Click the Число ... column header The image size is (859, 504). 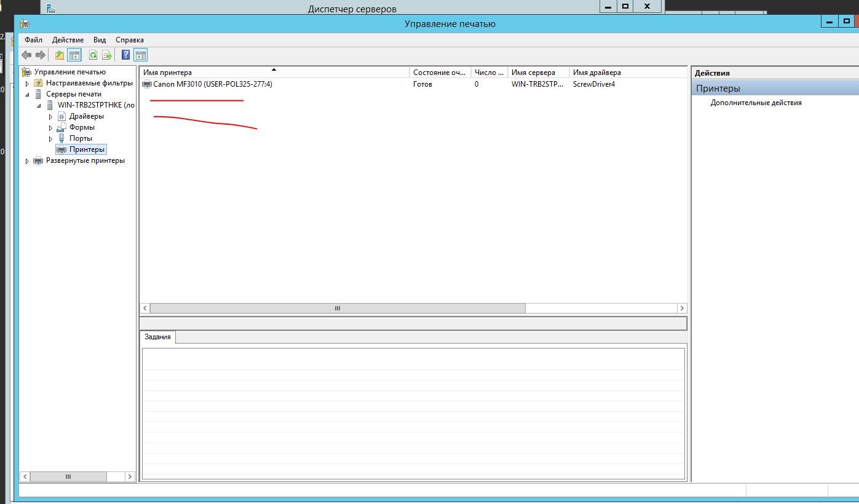489,73
